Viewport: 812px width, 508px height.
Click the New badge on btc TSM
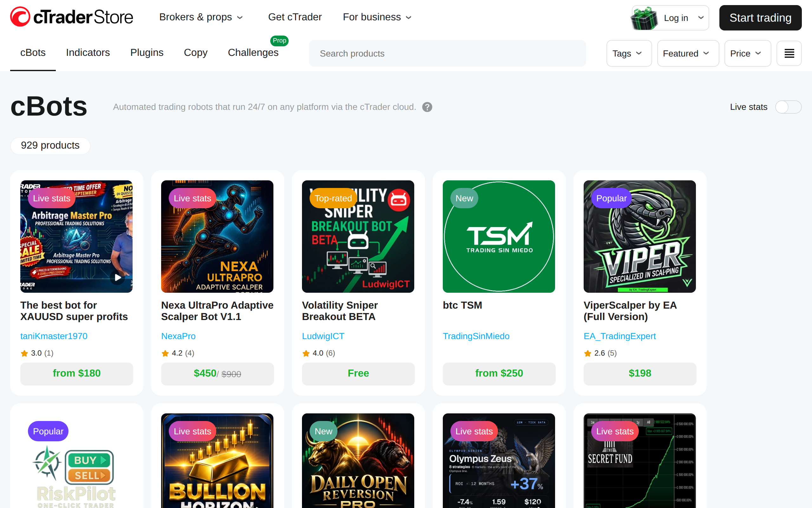pyautogui.click(x=464, y=198)
